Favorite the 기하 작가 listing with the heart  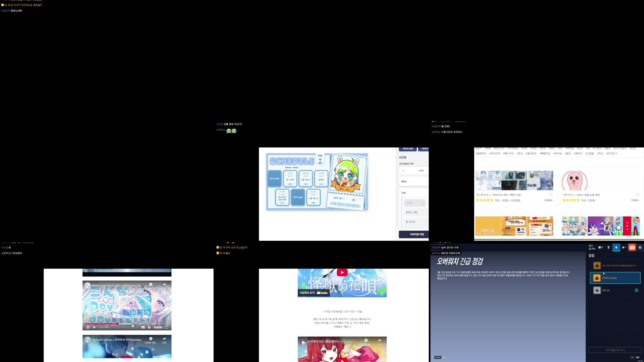(x=638, y=194)
